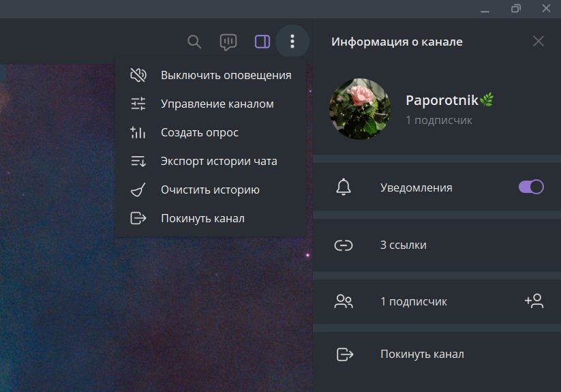Click the exit icon in dropdown menu
The width and height of the screenshot is (561, 392).
point(138,218)
